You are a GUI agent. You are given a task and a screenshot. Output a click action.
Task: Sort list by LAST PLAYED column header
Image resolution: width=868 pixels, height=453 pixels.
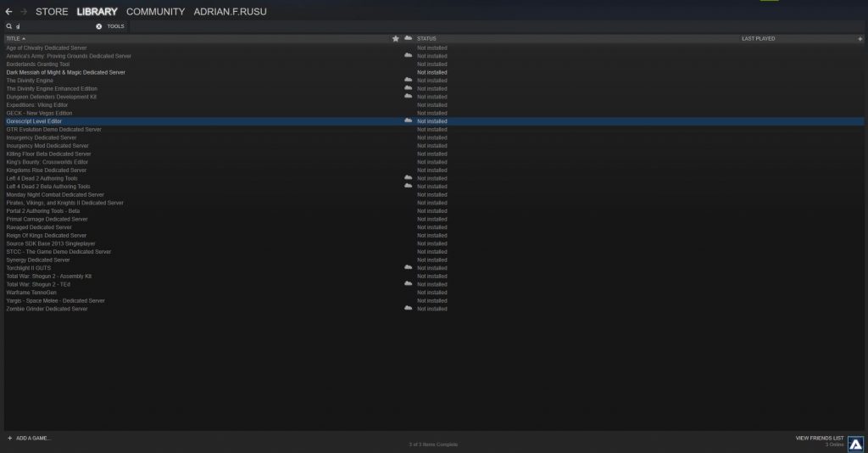tap(759, 39)
